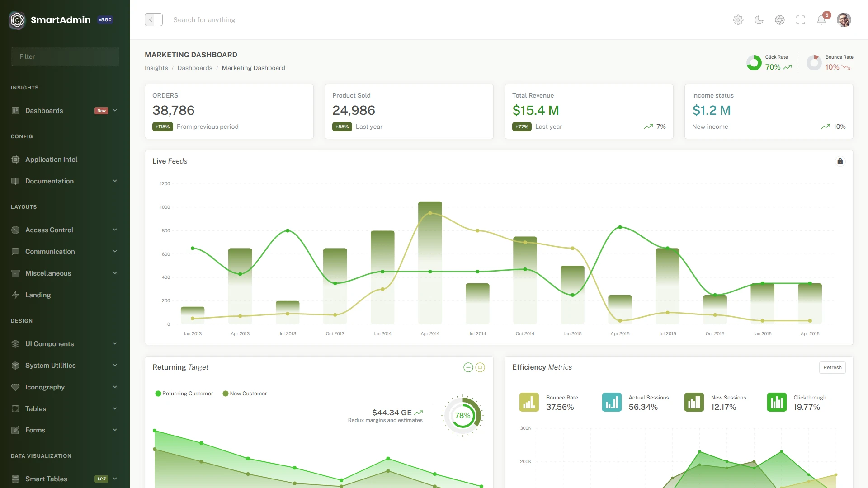Click the Application Intel chip icon
This screenshot has height=488, width=868.
15,160
